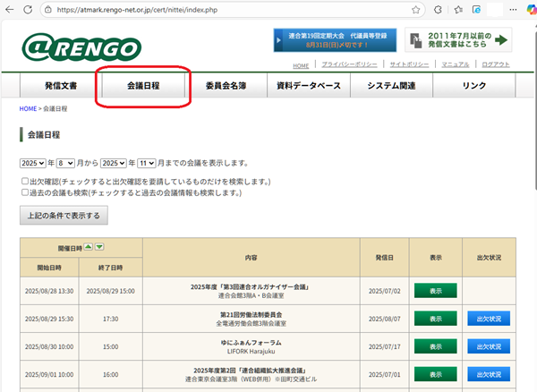Click the 終了日時 column header
The height and width of the screenshot is (392, 537).
click(x=111, y=268)
